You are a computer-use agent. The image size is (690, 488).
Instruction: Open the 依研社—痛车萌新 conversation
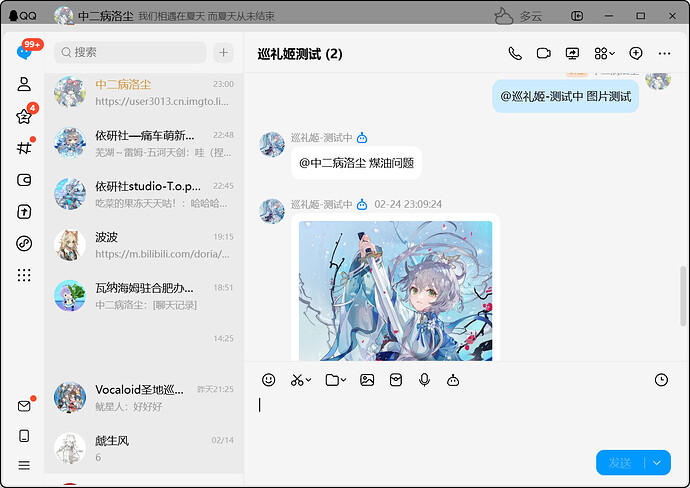[144, 143]
